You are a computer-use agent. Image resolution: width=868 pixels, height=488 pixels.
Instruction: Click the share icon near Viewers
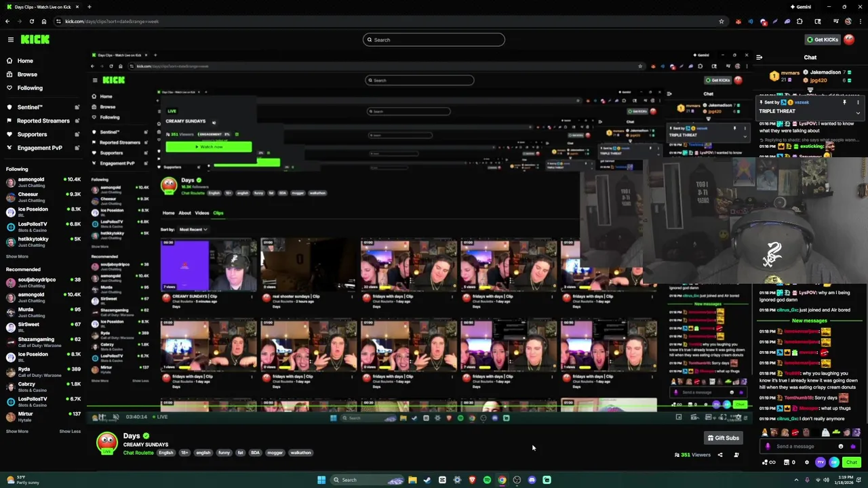click(x=720, y=455)
